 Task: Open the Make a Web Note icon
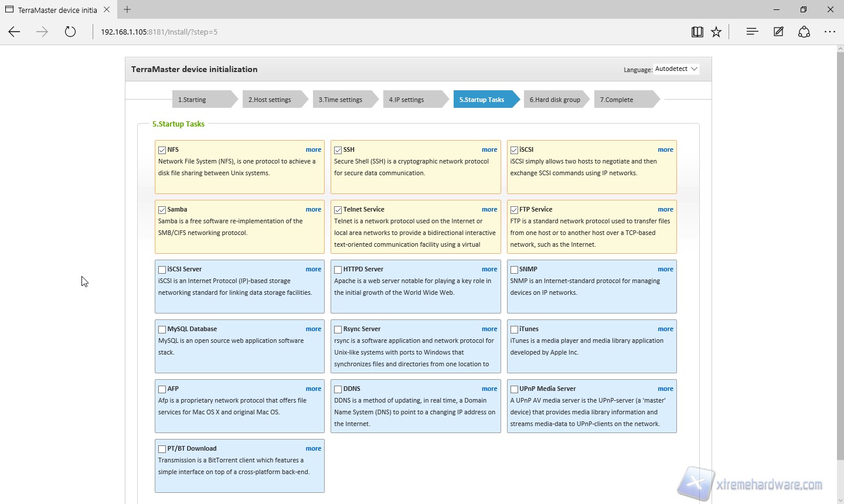tap(778, 32)
